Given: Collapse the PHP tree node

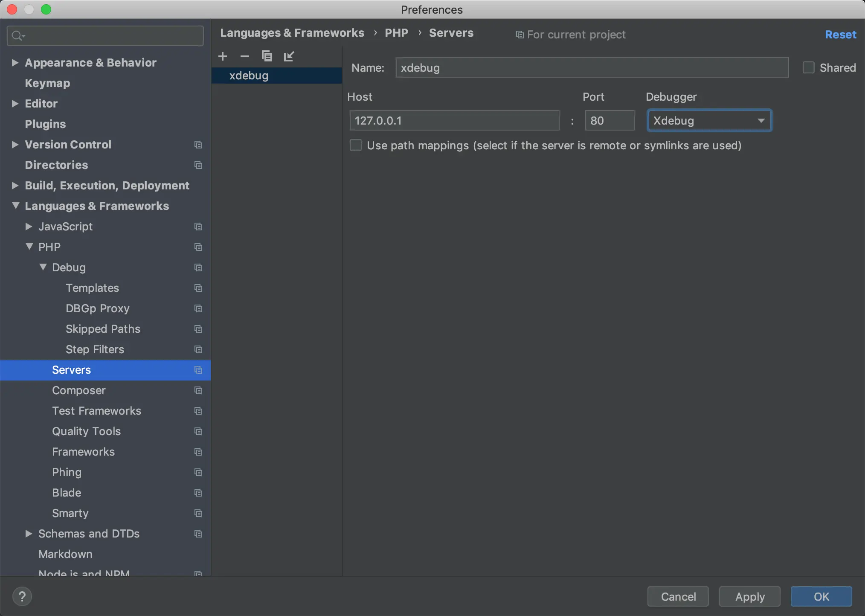Looking at the screenshot, I should click(x=29, y=247).
